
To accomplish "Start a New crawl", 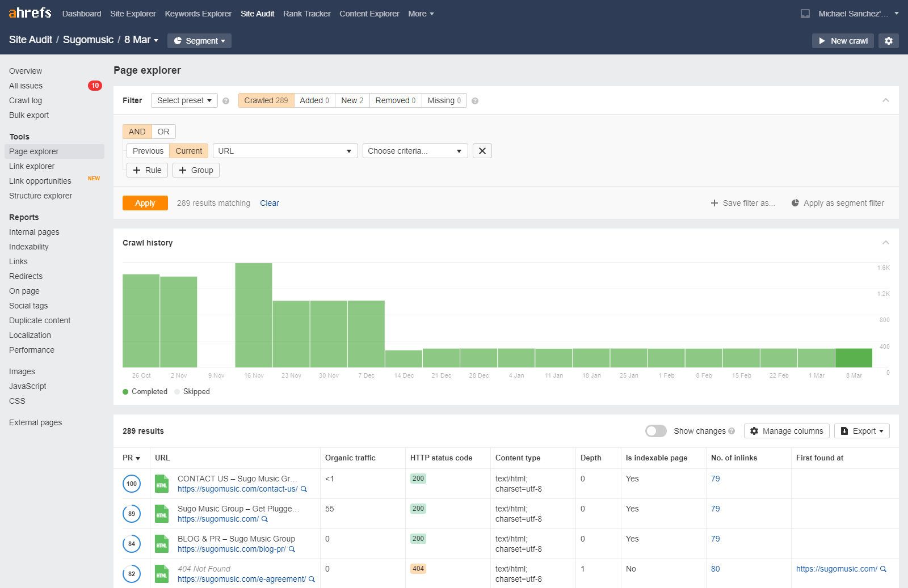I will [x=843, y=41].
